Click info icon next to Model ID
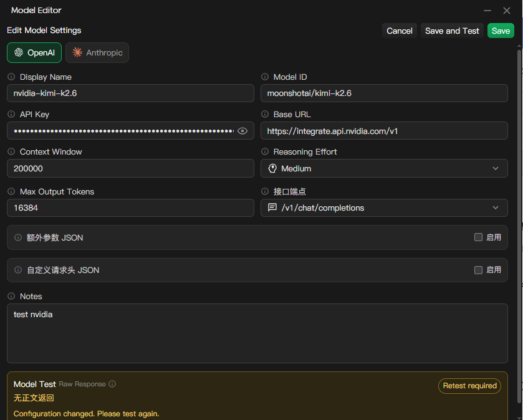 click(265, 77)
